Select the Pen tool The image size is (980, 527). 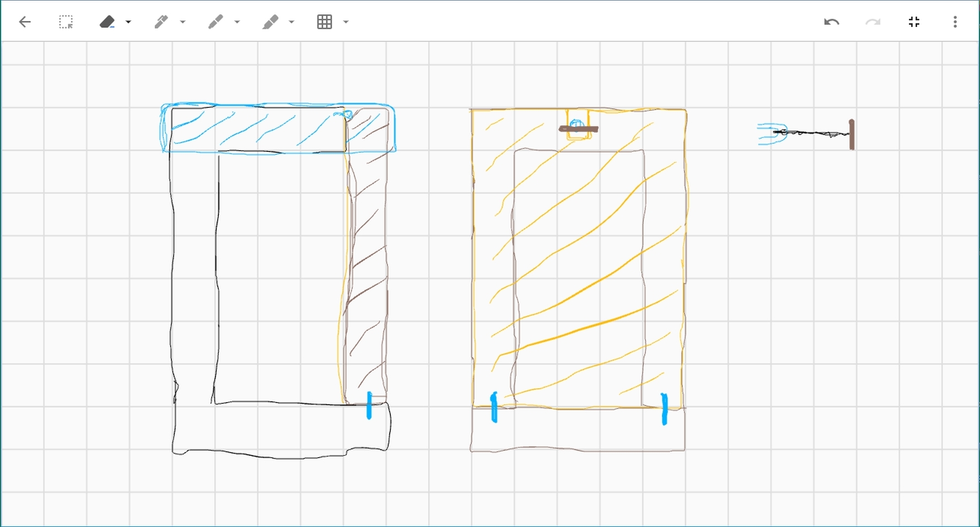(161, 22)
